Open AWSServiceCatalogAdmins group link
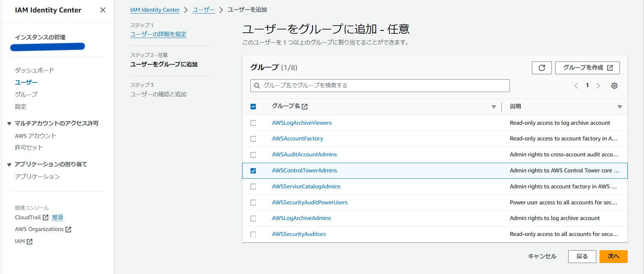The height and width of the screenshot is (274, 644). pyautogui.click(x=306, y=187)
